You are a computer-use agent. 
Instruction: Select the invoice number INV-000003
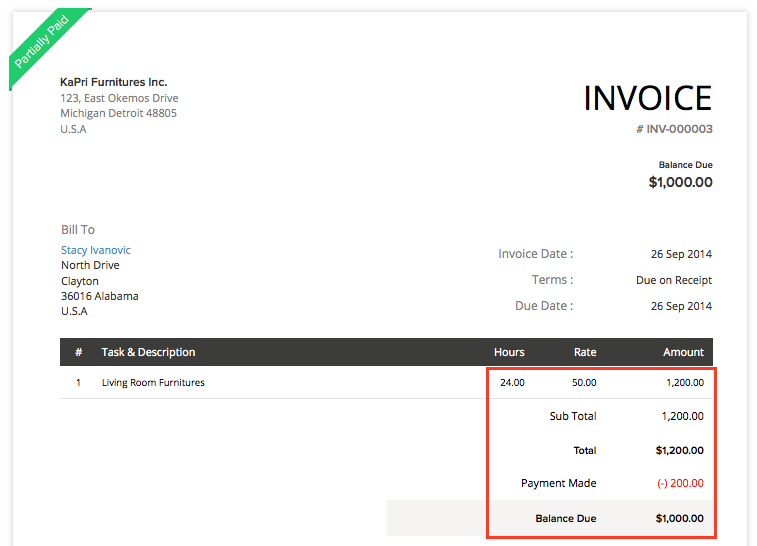click(x=674, y=129)
